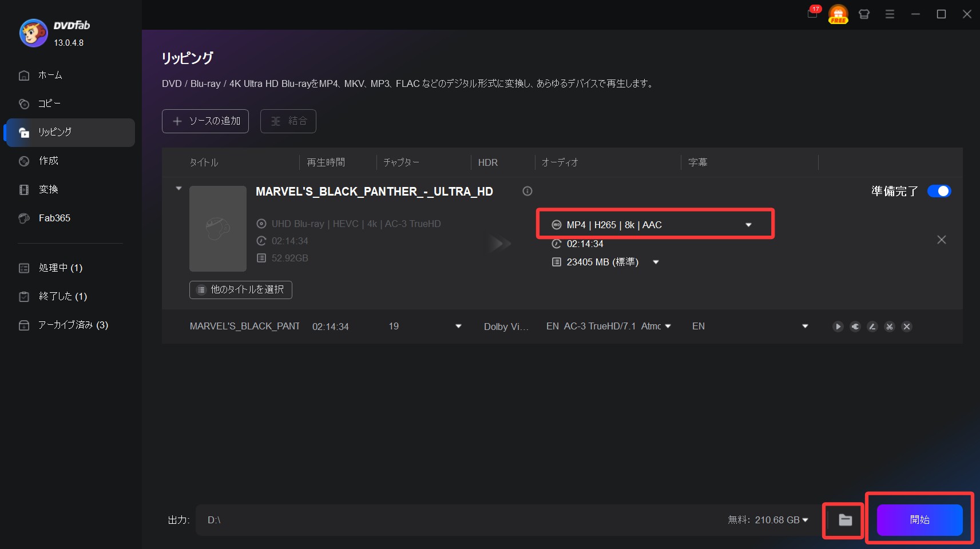
Task: Click the 作成 disc icon in sidebar
Action: (x=24, y=161)
